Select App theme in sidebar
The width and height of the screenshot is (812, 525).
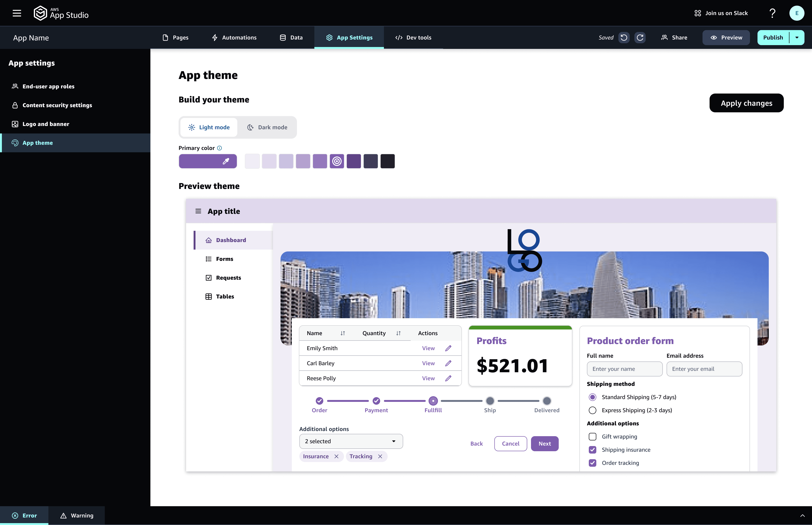pyautogui.click(x=75, y=143)
